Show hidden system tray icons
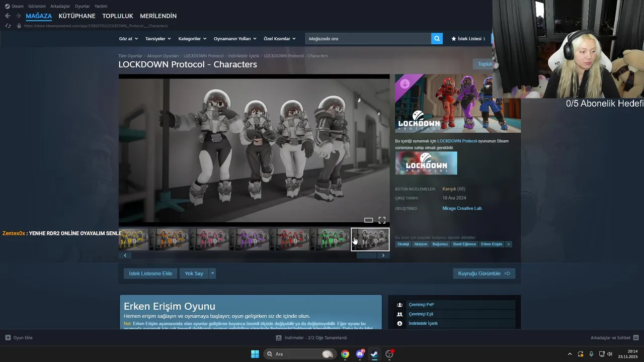Screen dimensions: 644x362 570,354
